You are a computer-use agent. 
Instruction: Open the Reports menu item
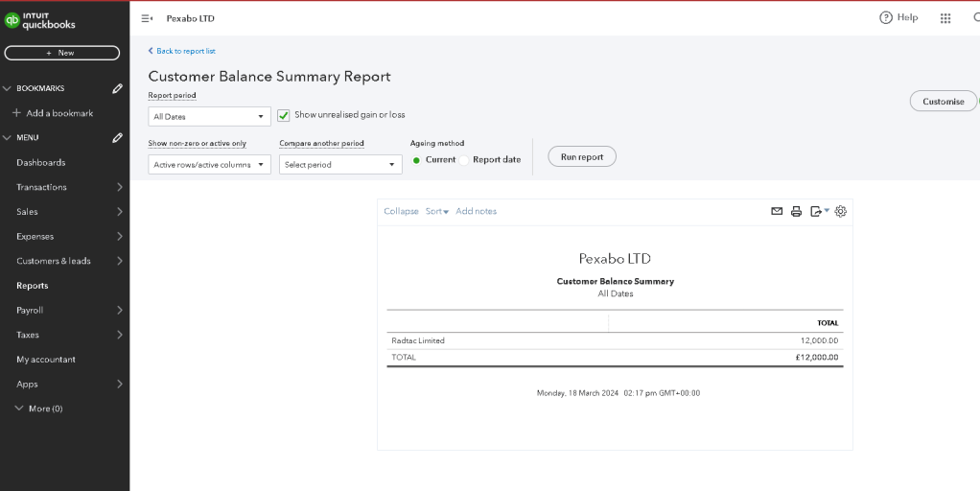(x=32, y=286)
